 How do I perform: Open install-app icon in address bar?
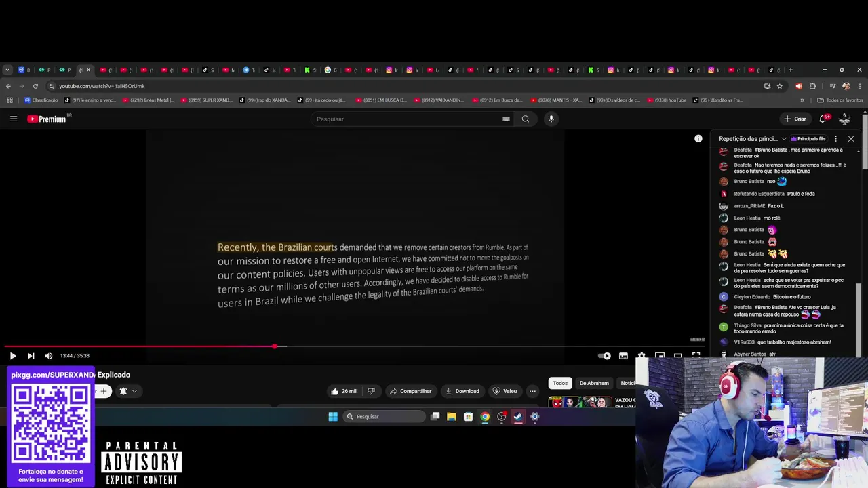767,86
